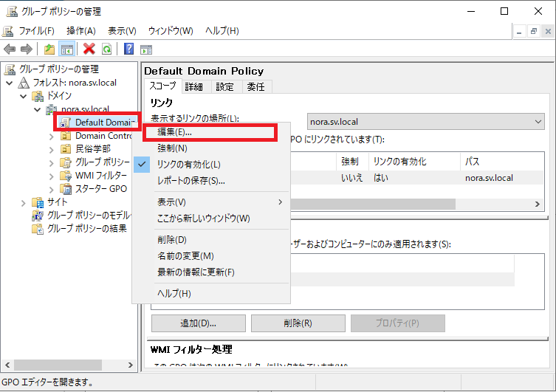Click the スターター GPO folder icon
This screenshot has width=556, height=392.
(x=66, y=189)
